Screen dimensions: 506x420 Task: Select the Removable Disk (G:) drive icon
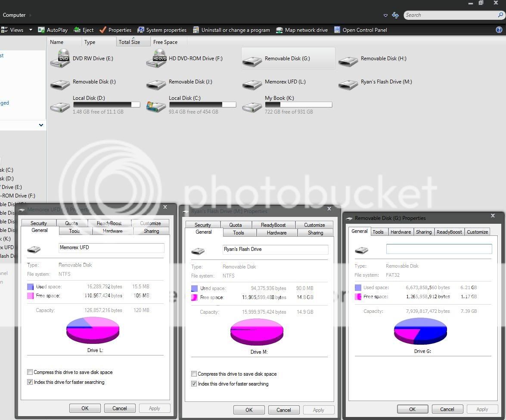pos(252,61)
